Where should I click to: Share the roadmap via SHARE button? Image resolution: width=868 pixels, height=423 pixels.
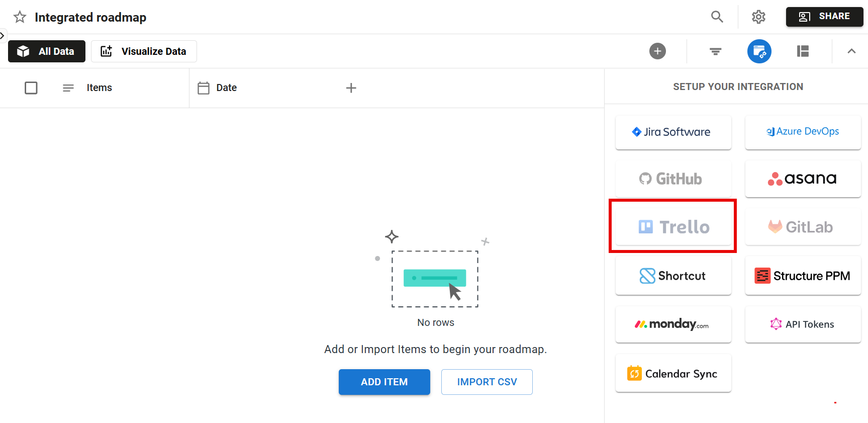[824, 17]
